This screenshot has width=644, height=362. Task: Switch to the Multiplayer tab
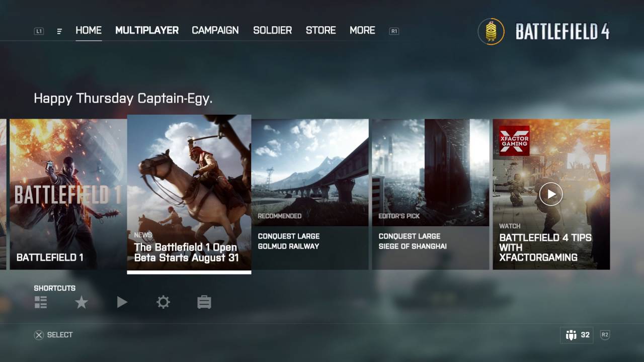point(147,30)
